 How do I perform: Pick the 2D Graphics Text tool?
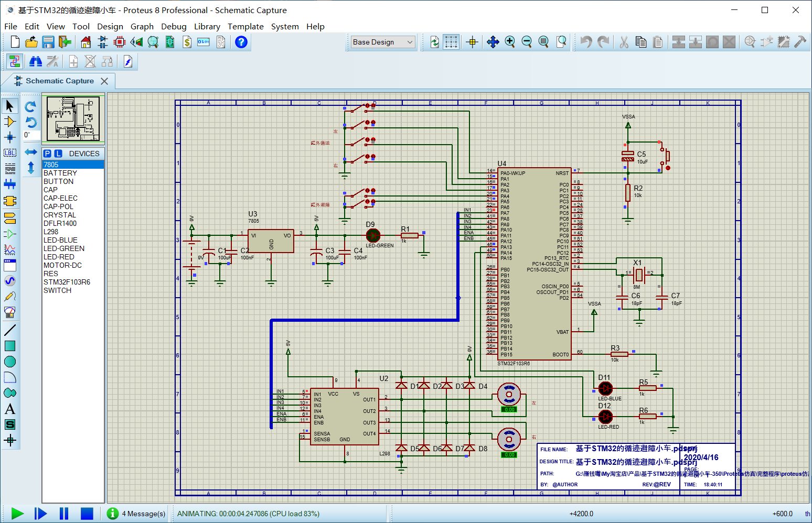click(x=9, y=409)
